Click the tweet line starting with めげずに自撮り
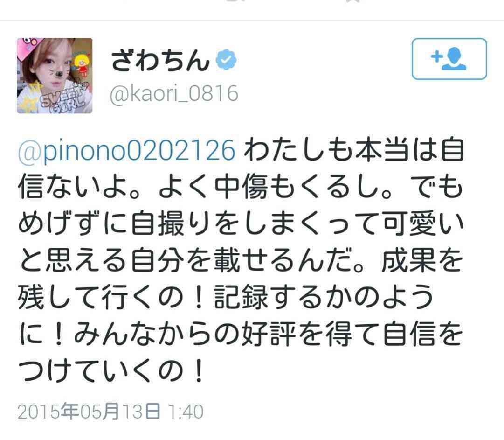The image size is (504, 440). [x=241, y=224]
